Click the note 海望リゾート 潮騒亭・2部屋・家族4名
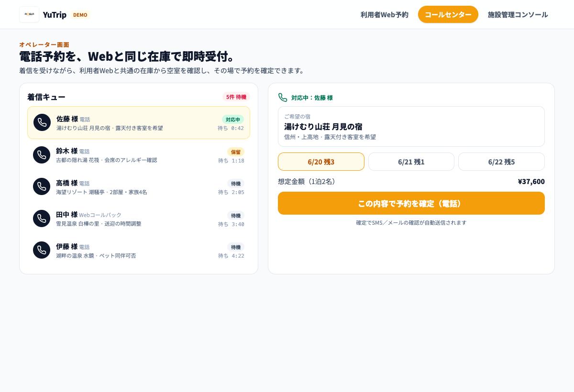This screenshot has width=574, height=392. pos(101,192)
